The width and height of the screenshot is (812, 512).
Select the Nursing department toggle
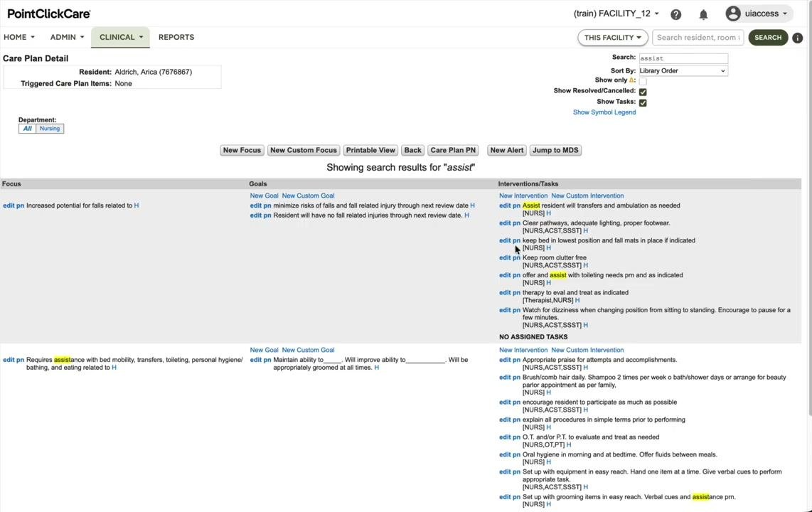click(50, 129)
